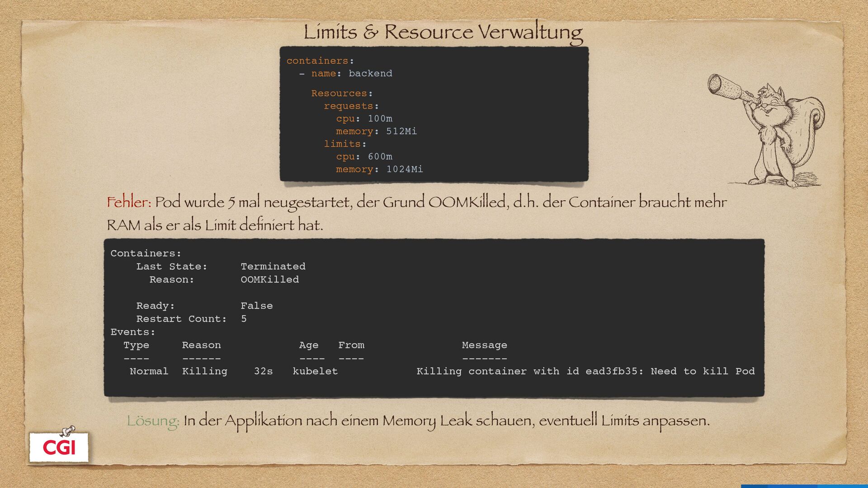Click the blue bar at bottom right corner
The height and width of the screenshot is (488, 868).
(x=805, y=486)
